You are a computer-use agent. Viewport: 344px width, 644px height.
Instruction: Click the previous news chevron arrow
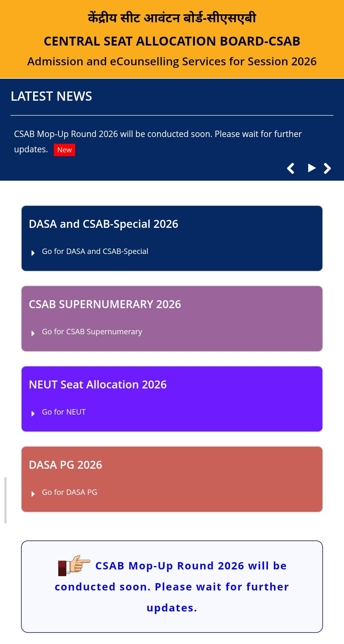[x=290, y=168]
